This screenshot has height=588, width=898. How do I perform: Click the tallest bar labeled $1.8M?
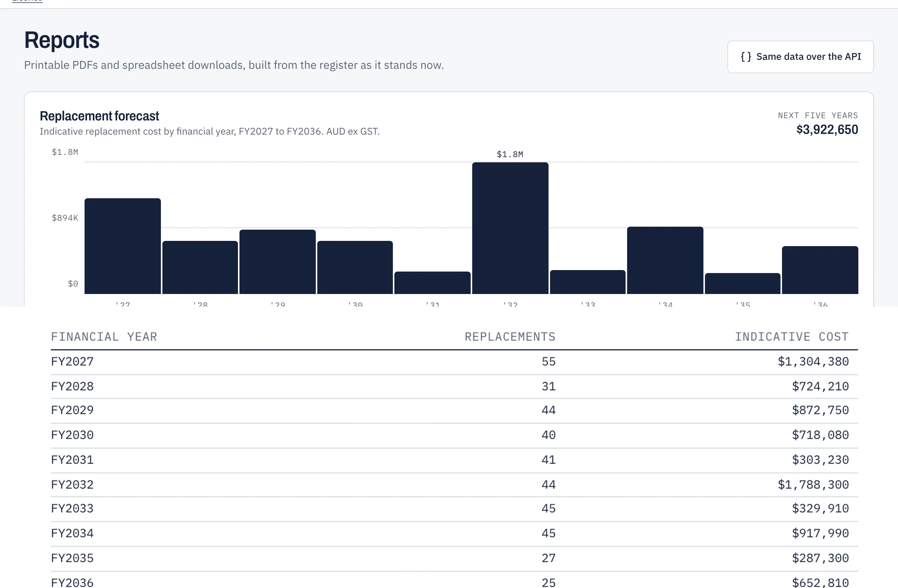(510, 228)
